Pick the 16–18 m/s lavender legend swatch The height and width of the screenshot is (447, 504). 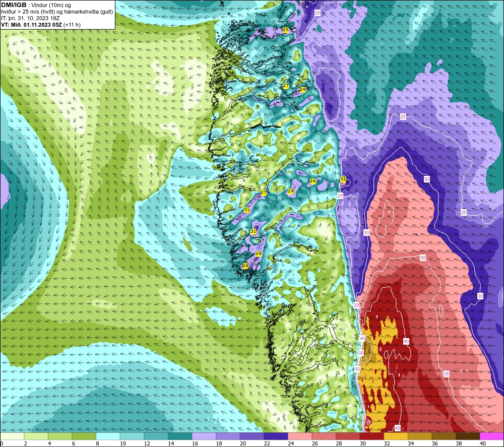point(204,436)
